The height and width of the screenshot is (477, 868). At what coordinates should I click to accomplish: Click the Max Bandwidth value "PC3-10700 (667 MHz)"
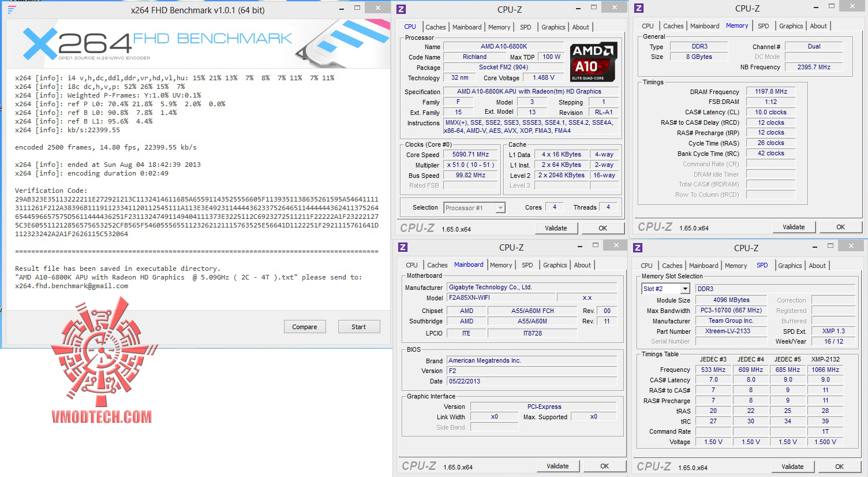(731, 311)
